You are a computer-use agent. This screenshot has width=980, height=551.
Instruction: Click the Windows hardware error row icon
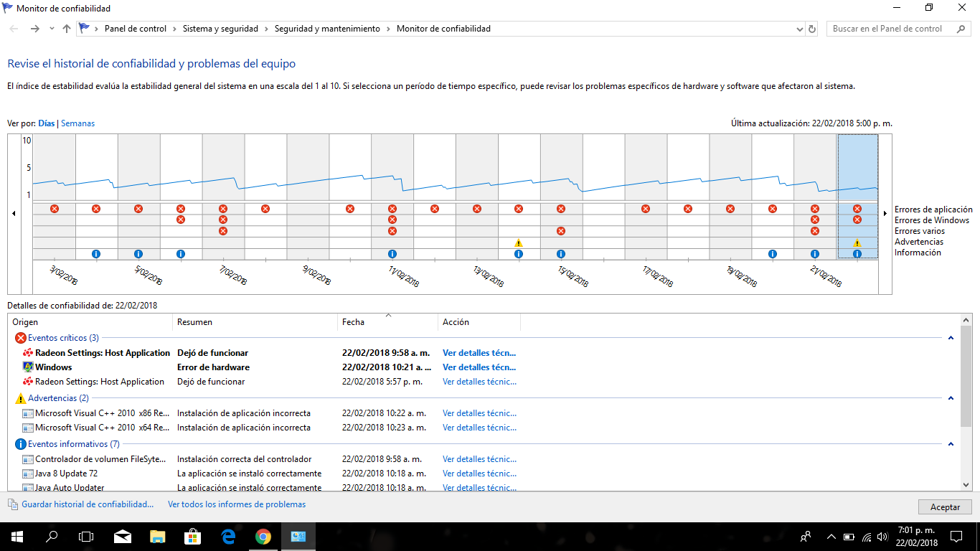(x=28, y=367)
